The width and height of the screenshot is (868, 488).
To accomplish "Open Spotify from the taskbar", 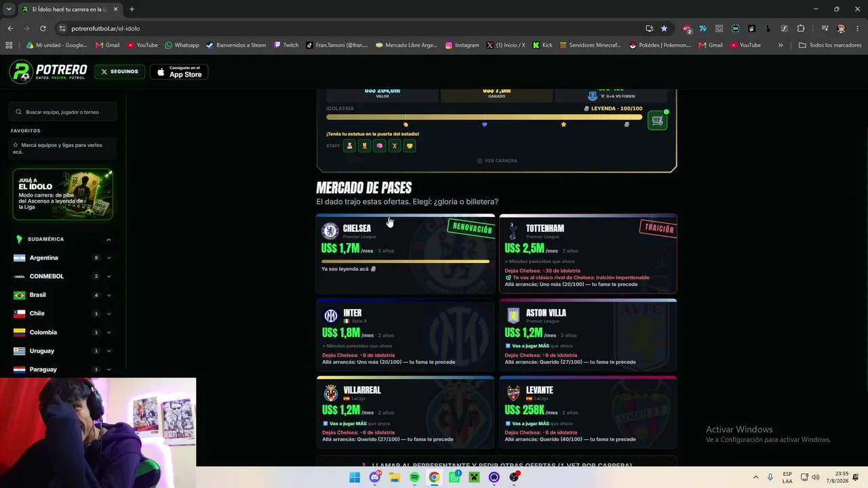I will tap(414, 477).
